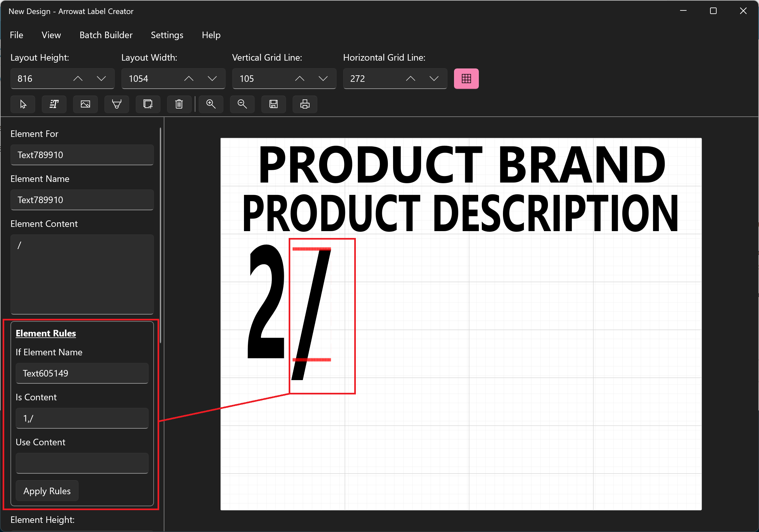Toggle the grid display button
Viewport: 759px width, 532px height.
(x=466, y=78)
